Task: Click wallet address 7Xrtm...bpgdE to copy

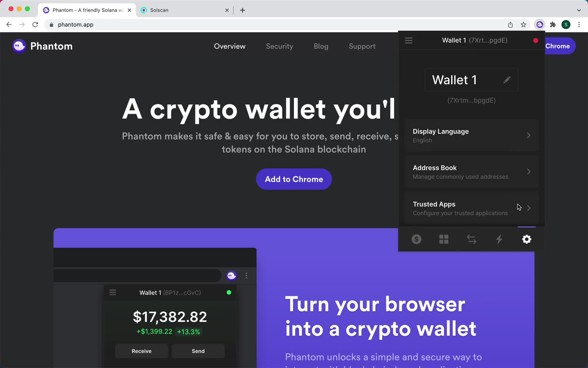Action: click(471, 101)
